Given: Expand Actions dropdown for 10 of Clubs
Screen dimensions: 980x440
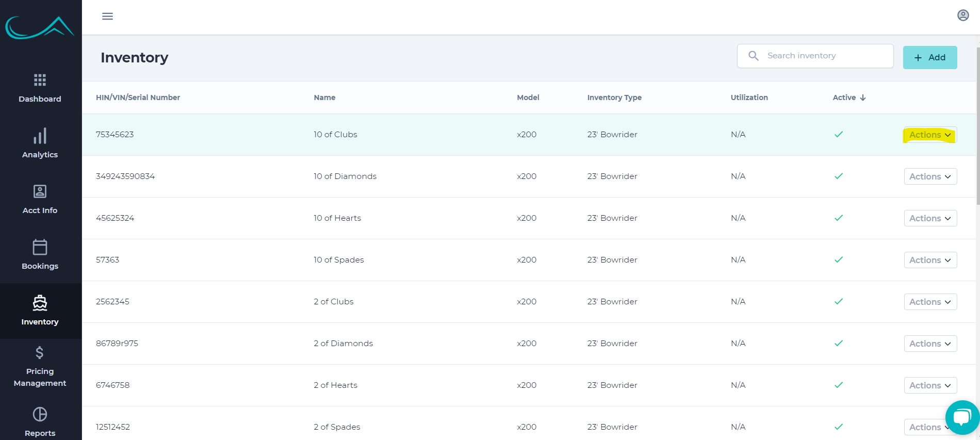Looking at the screenshot, I should pos(930,135).
